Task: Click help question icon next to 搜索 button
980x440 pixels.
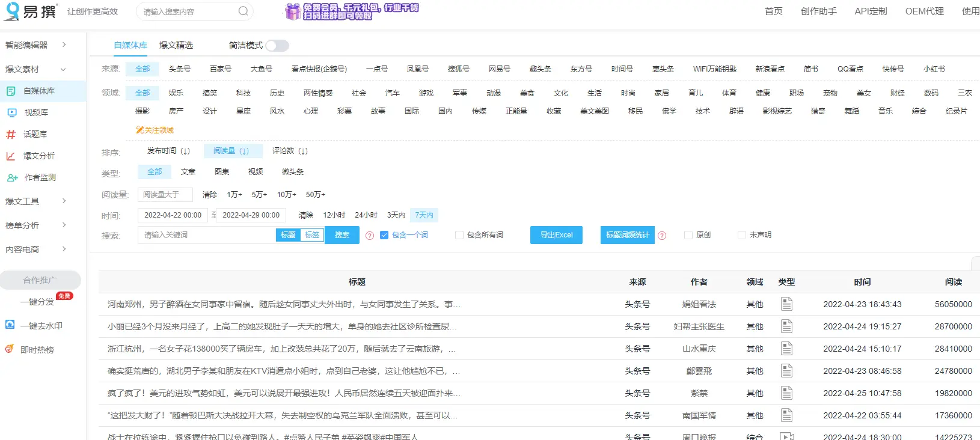Action: click(370, 236)
